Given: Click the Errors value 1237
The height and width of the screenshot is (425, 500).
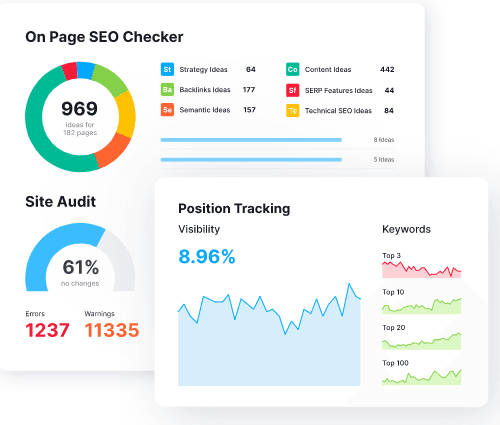Looking at the screenshot, I should pos(47,330).
